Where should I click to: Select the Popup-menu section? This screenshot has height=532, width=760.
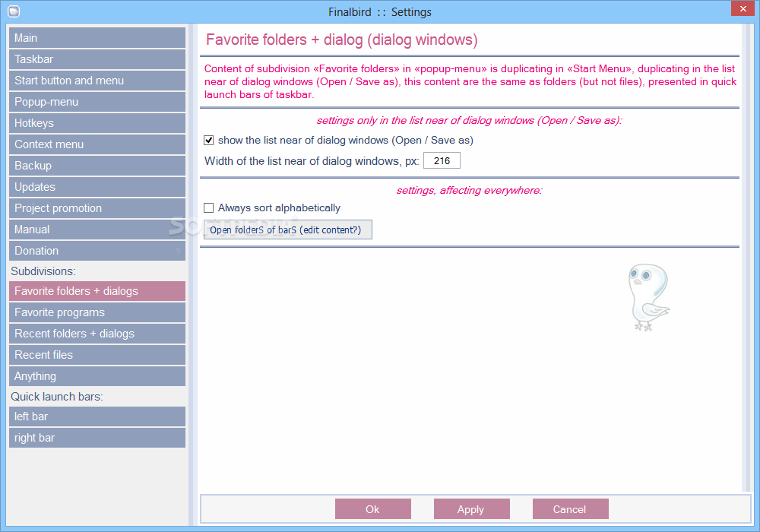pos(97,102)
